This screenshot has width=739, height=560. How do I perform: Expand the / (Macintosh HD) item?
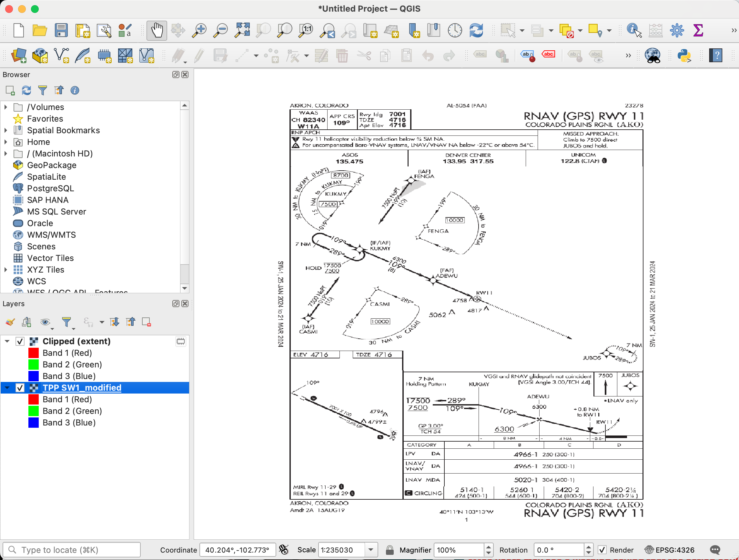coord(6,154)
